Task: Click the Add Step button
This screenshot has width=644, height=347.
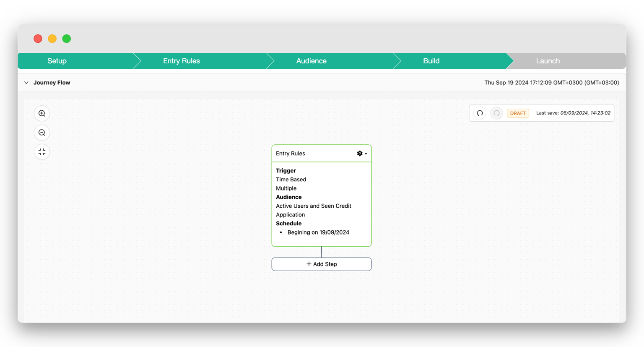Action: pyautogui.click(x=321, y=264)
